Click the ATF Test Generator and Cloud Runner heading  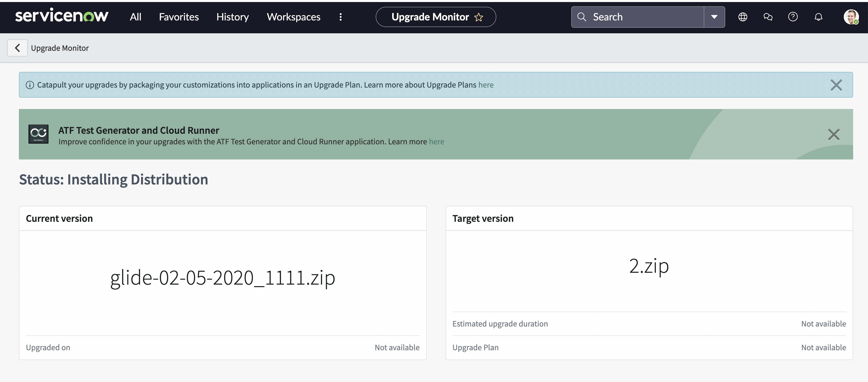click(x=139, y=130)
